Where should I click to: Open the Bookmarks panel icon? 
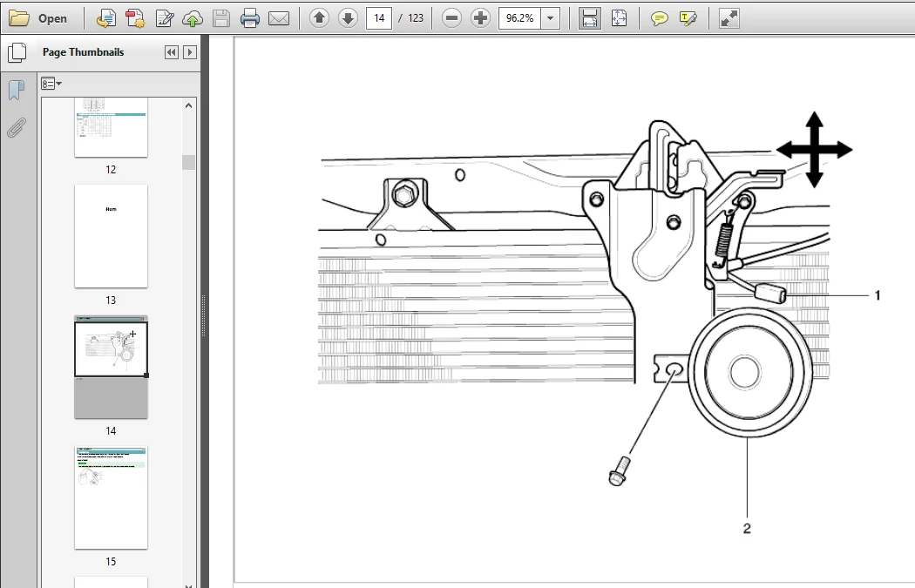[x=17, y=91]
